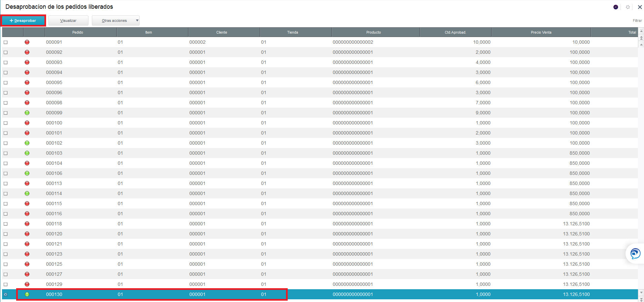Click red status icon of pedido 000125
The height and width of the screenshot is (302, 644).
tap(27, 264)
